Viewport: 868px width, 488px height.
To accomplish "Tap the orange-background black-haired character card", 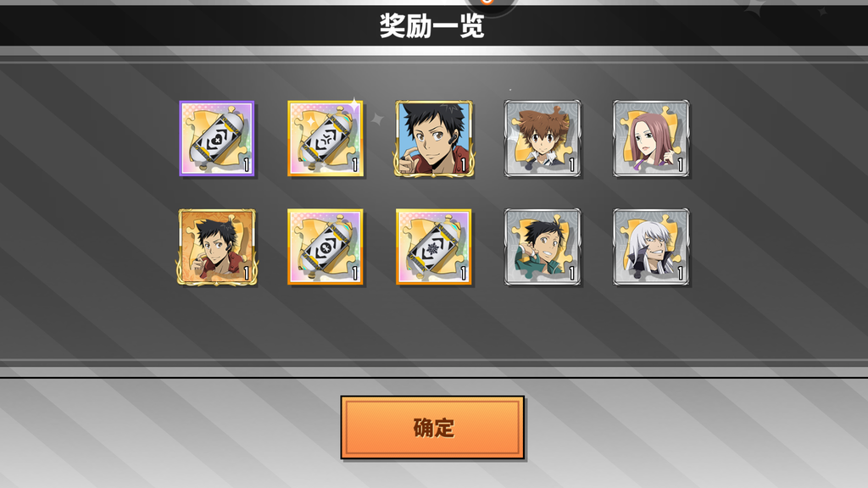I will (217, 247).
